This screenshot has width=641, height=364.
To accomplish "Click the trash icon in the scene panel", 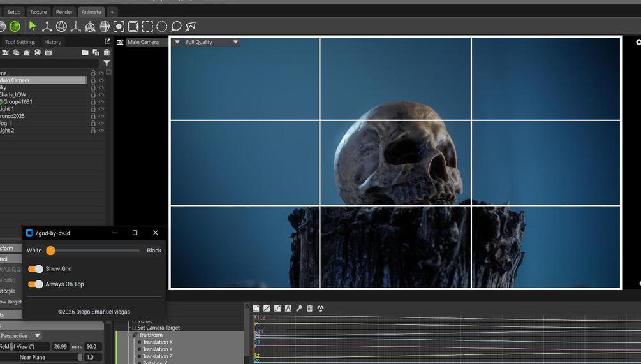I will (107, 52).
